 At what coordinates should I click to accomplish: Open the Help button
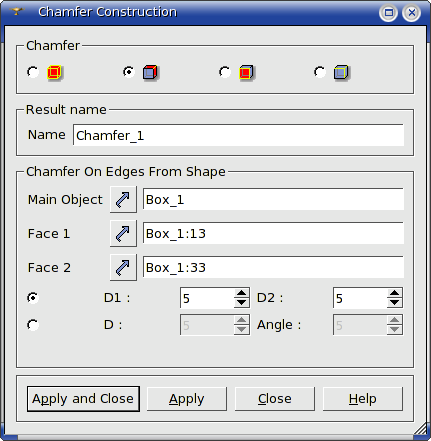click(x=363, y=399)
